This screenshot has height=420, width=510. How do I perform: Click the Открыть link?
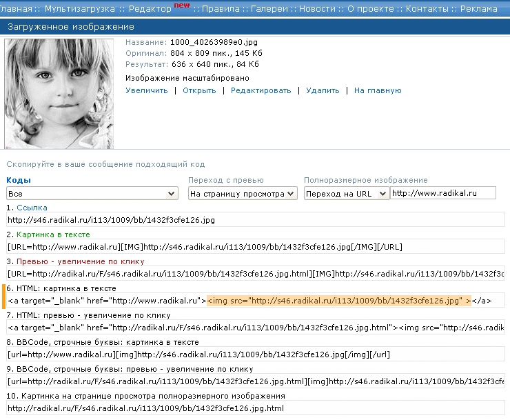coord(199,90)
